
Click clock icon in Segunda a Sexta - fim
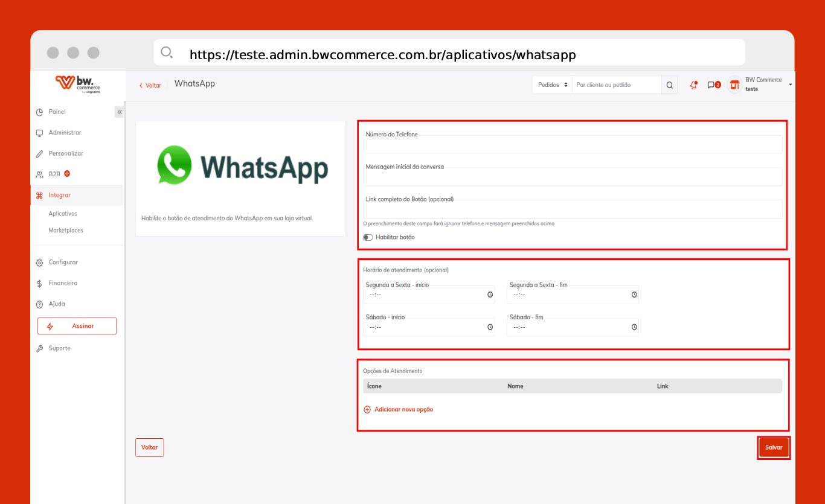coord(634,295)
